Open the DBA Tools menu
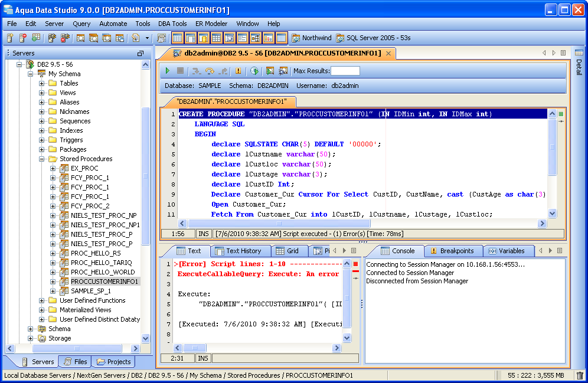This screenshot has width=588, height=383. click(172, 24)
